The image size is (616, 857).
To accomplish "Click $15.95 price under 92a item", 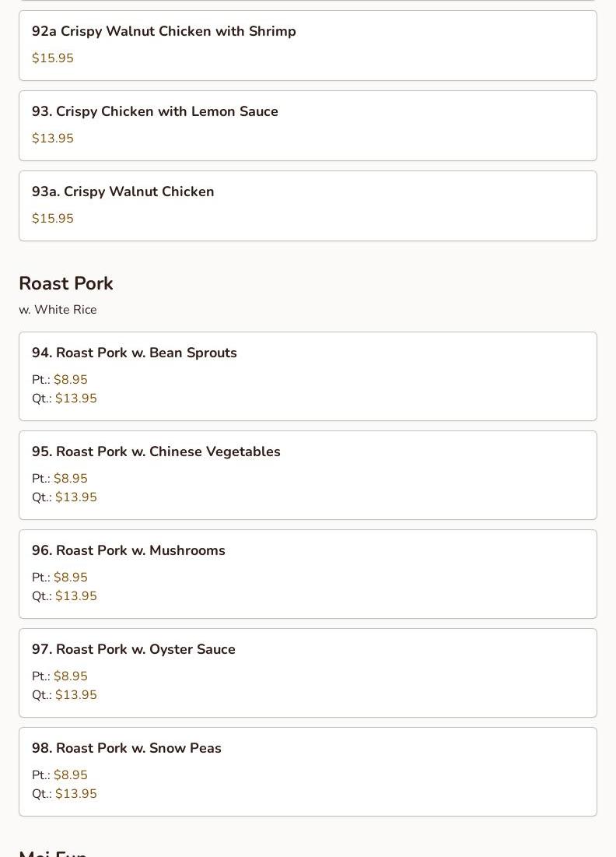I will pos(52,58).
